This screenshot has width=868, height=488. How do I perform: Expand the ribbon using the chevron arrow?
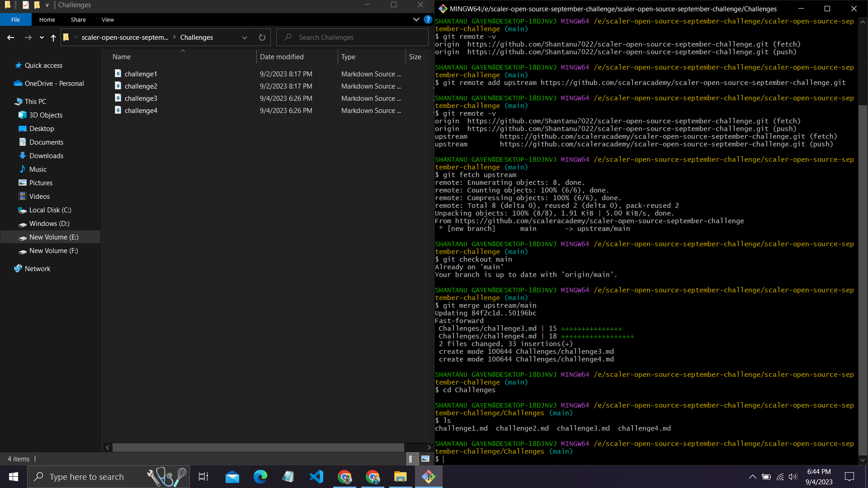pyautogui.click(x=416, y=19)
